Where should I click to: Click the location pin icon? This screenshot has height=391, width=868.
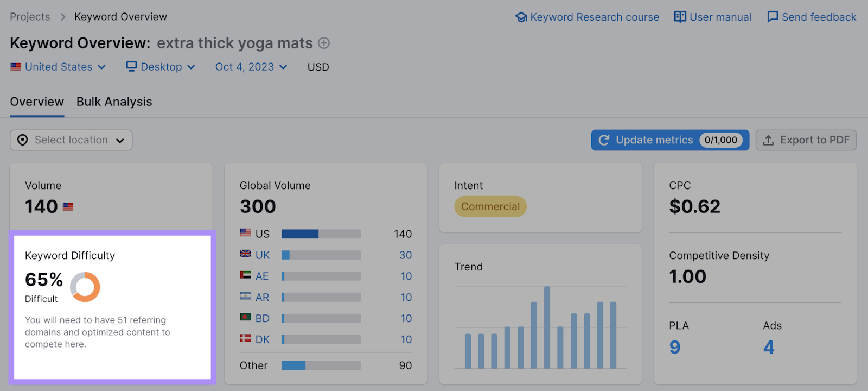[x=23, y=140]
